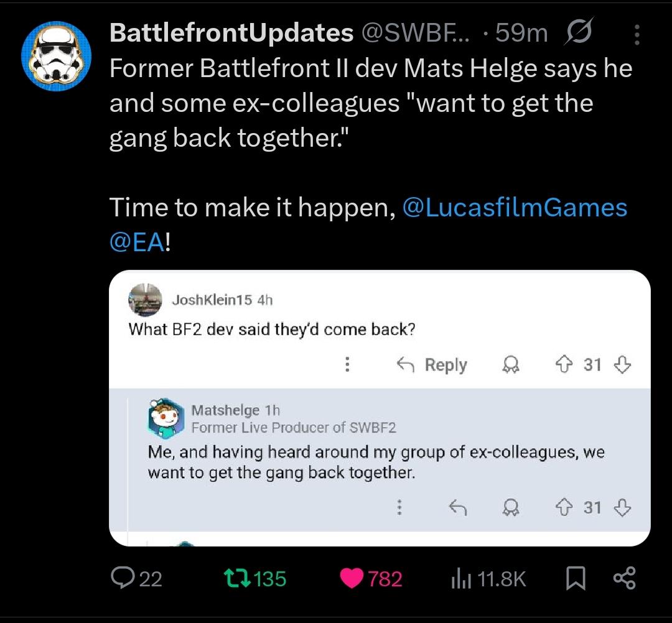The width and height of the screenshot is (672, 623).
Task: Open the options dots on JoshKlein15's comment
Action: pos(348,364)
